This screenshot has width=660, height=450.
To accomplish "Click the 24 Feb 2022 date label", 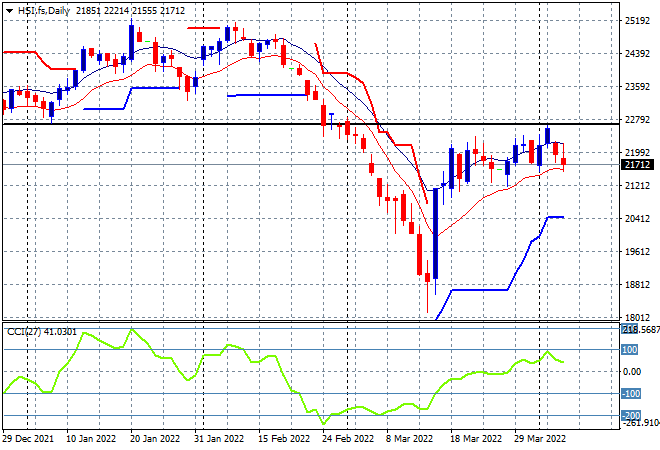I will click(348, 439).
